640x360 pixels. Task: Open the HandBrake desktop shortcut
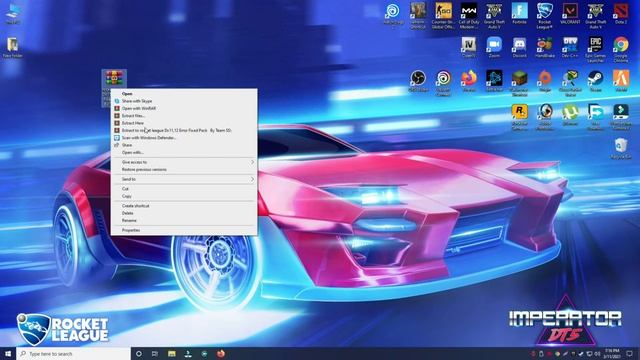[544, 47]
